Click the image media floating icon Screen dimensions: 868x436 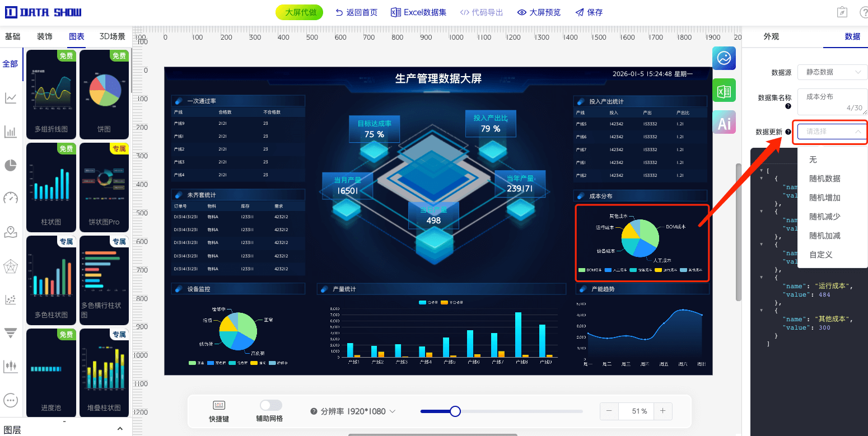coord(724,58)
